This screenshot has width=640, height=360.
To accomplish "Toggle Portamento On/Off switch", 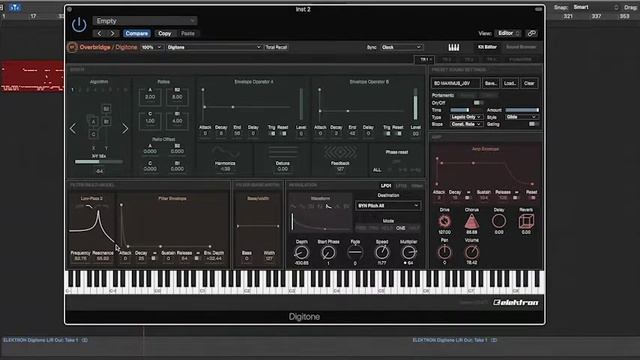I will pos(477,103).
